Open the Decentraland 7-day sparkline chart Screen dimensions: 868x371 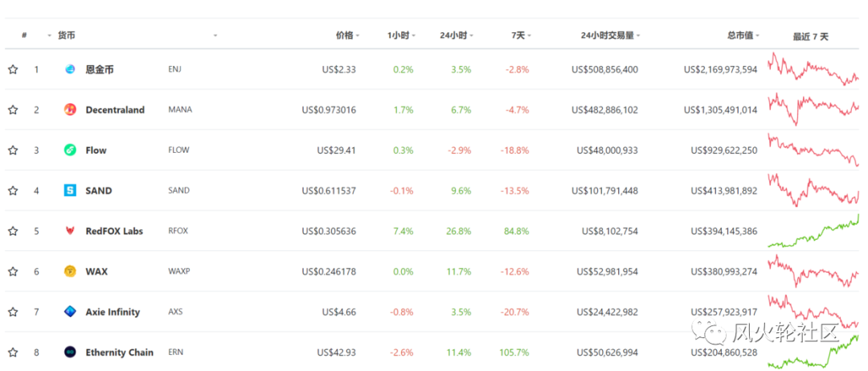click(x=813, y=109)
